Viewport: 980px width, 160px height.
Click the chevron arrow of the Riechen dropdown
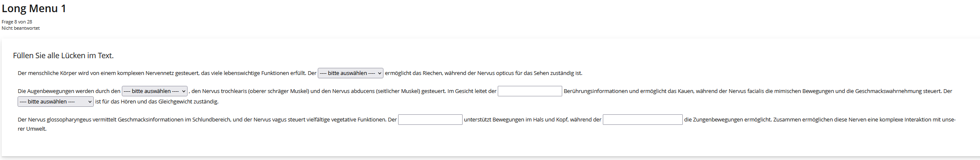click(379, 73)
